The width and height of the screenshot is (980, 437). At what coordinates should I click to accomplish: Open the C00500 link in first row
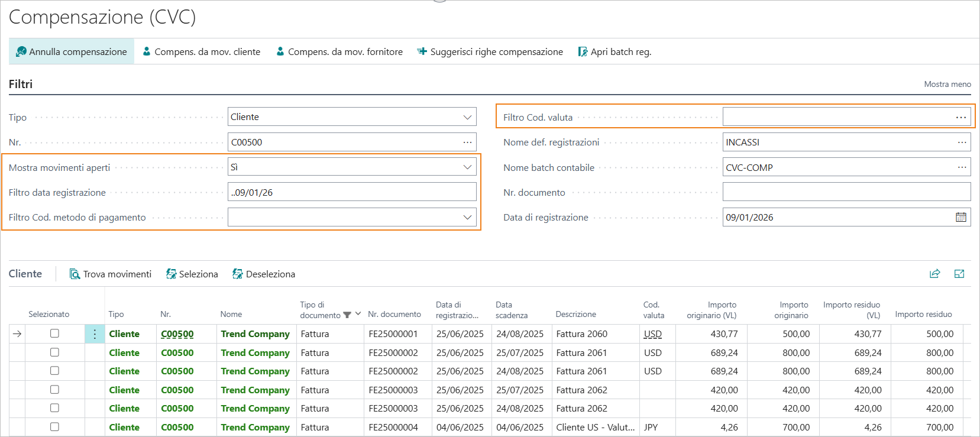click(177, 334)
